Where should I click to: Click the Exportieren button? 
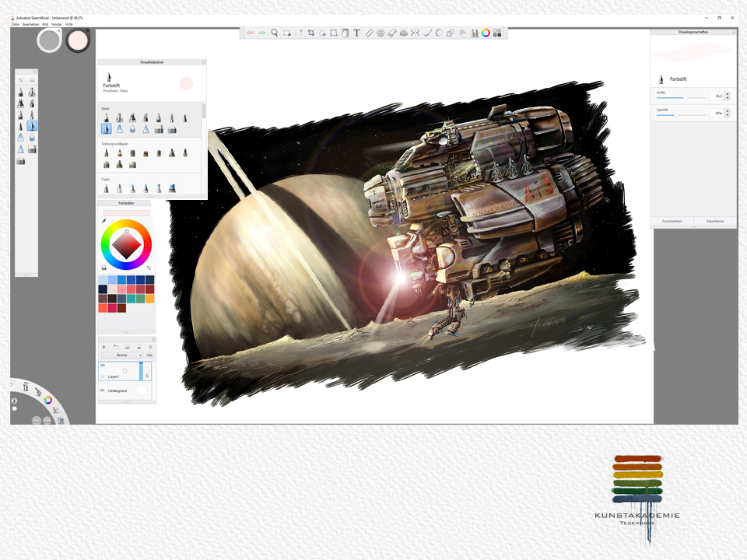715,221
